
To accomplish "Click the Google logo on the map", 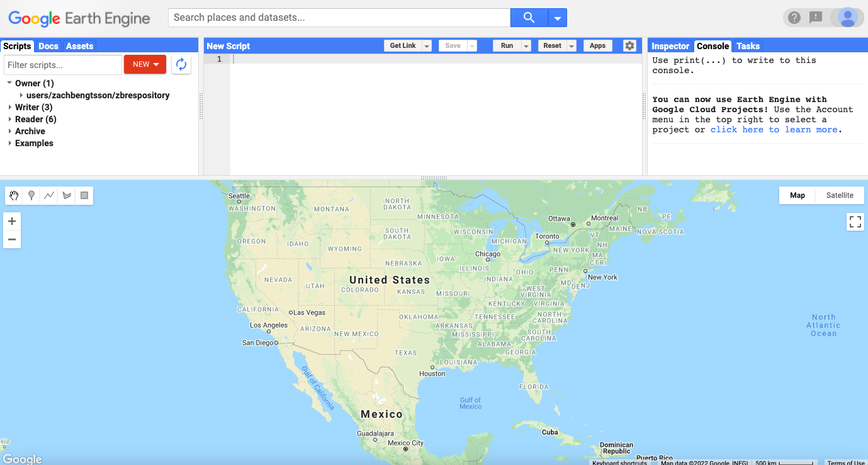I will click(22, 459).
